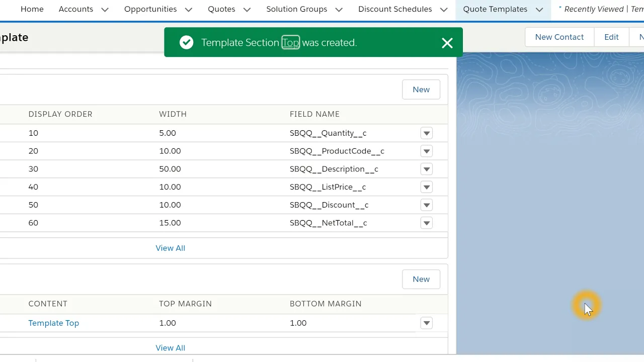Click the TOP MARGIN column header

coord(186,304)
